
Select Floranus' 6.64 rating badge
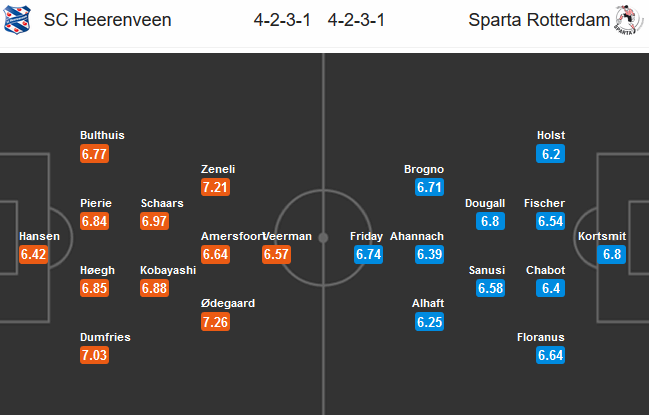551,356
